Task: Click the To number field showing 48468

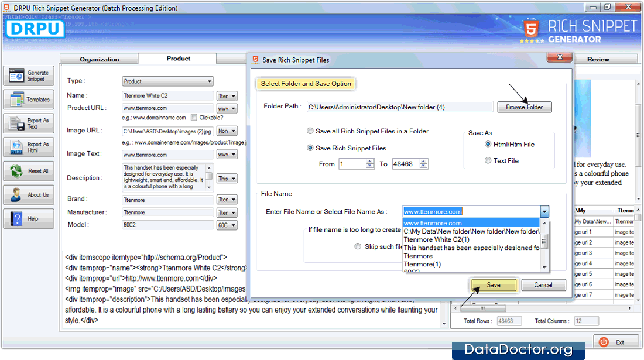Action: click(406, 164)
